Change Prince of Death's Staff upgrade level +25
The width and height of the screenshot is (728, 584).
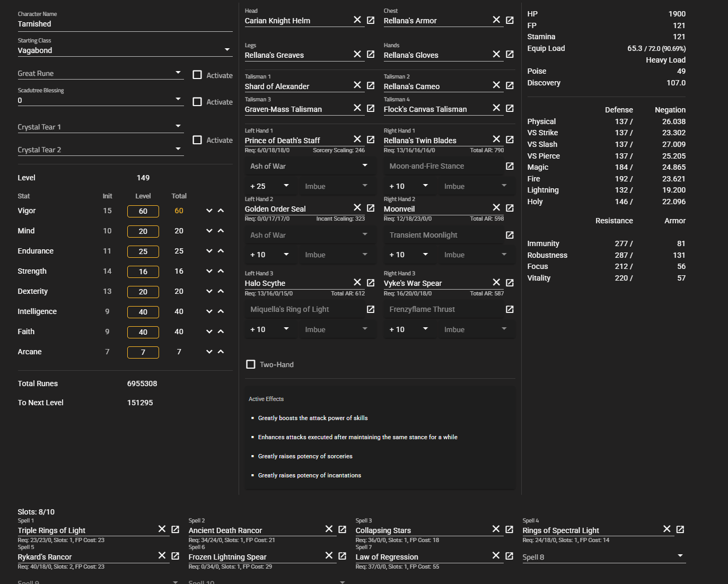[270, 186]
